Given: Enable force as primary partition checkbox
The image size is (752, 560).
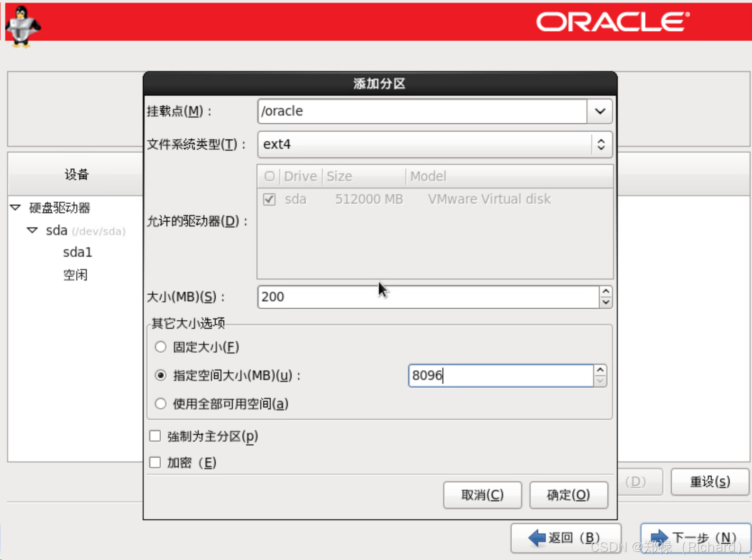Looking at the screenshot, I should [x=155, y=436].
